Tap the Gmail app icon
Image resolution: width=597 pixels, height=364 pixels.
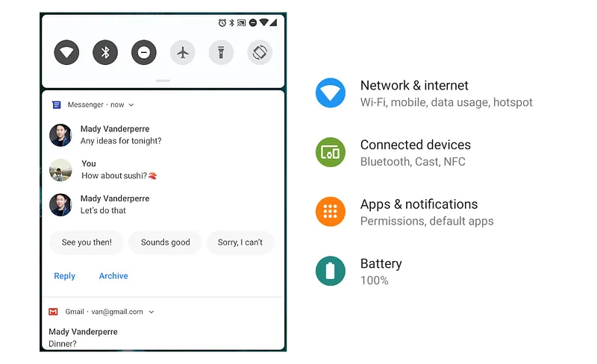pos(53,312)
